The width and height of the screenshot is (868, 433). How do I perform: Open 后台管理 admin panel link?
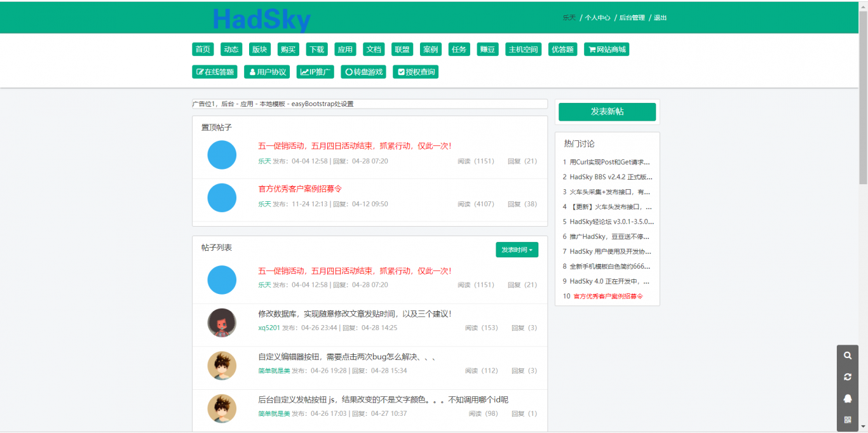[632, 18]
